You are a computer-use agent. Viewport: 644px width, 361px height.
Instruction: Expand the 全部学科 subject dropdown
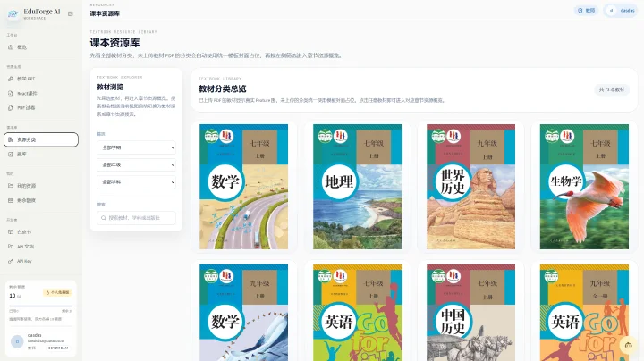click(136, 182)
